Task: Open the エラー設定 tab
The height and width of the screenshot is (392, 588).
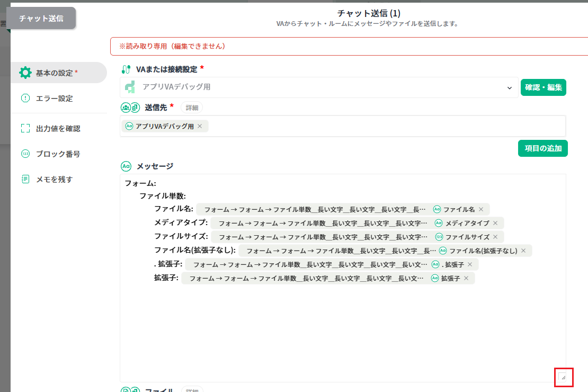Action: tap(54, 98)
